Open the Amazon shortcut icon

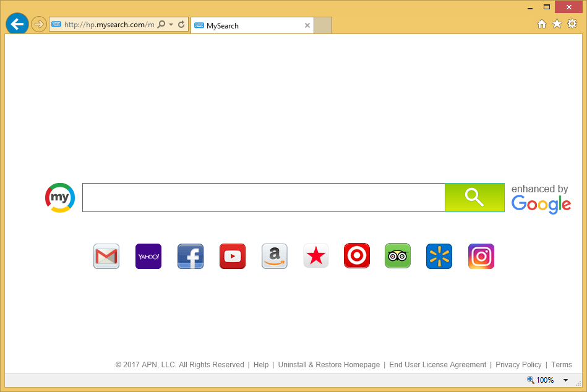275,256
